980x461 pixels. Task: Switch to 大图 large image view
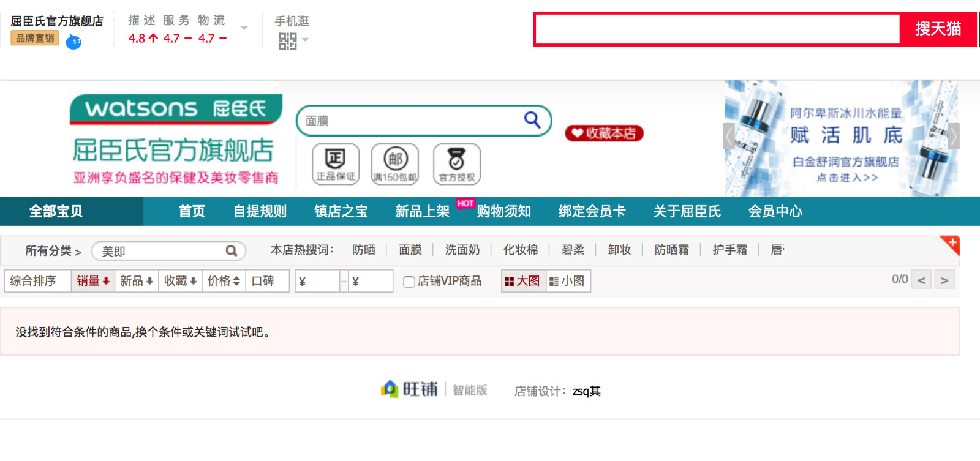tap(524, 281)
